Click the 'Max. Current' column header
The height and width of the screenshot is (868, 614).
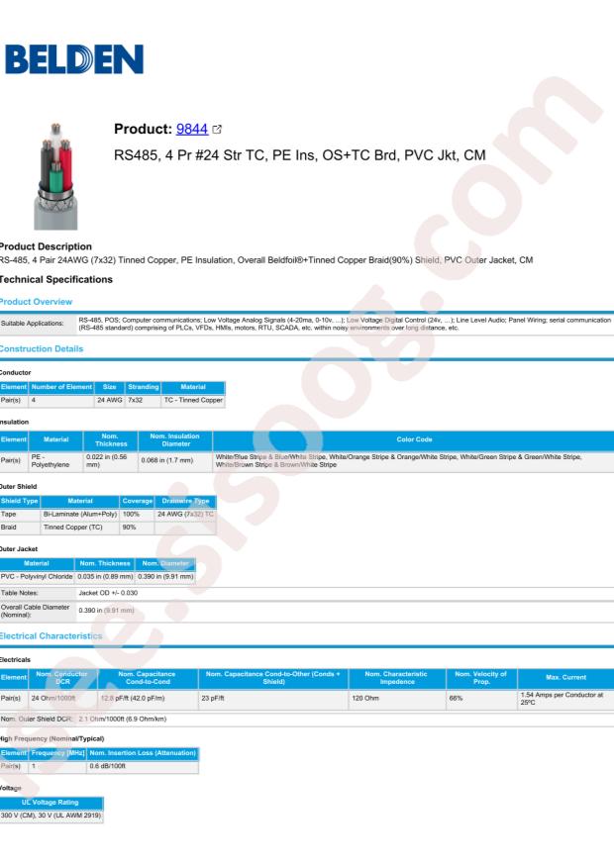point(565,678)
